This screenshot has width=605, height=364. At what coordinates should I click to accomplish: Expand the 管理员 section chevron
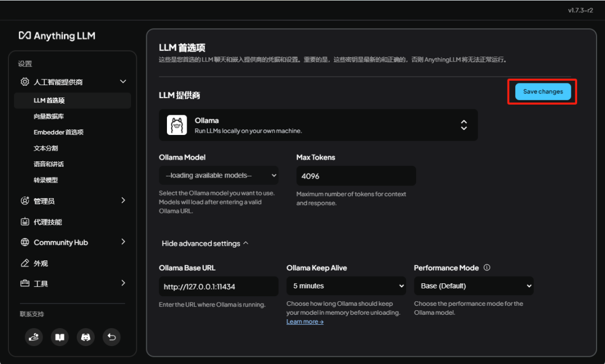tap(123, 200)
